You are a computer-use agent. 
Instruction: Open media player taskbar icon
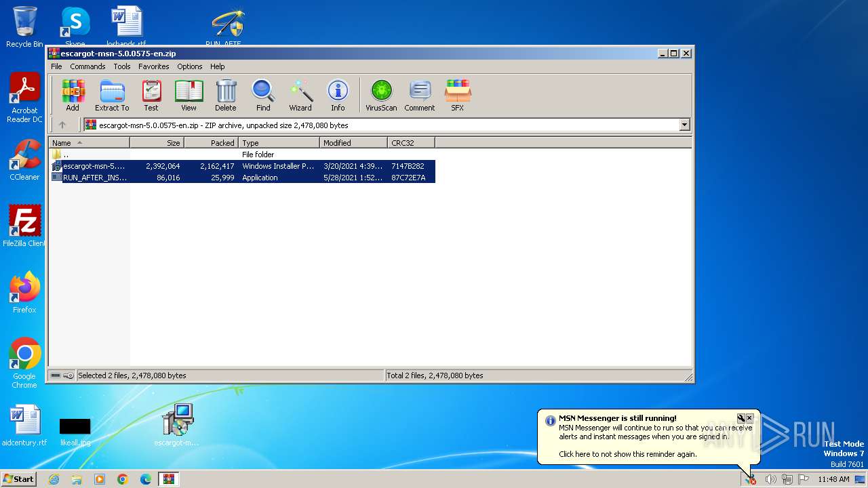[100, 479]
